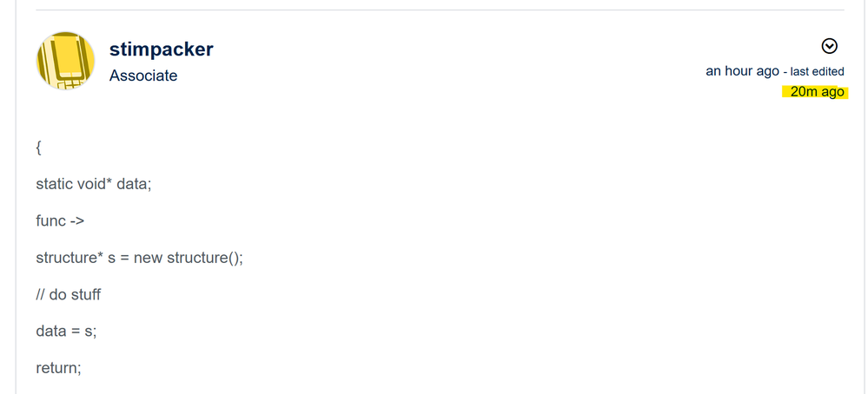This screenshot has width=868, height=394.
Task: Click the highlighted '20m ago' edit time
Action: [x=817, y=92]
